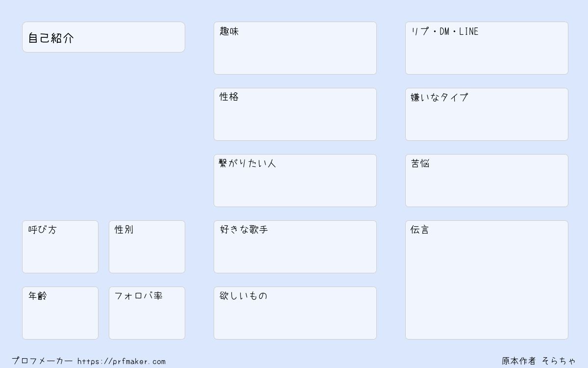Select the large 伝言 message box
588x368 pixels.
[x=487, y=280]
